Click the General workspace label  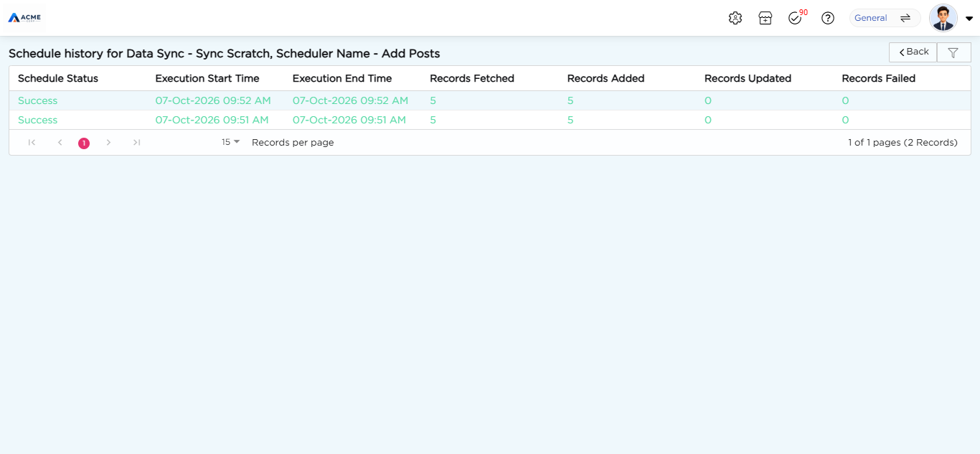(x=871, y=18)
